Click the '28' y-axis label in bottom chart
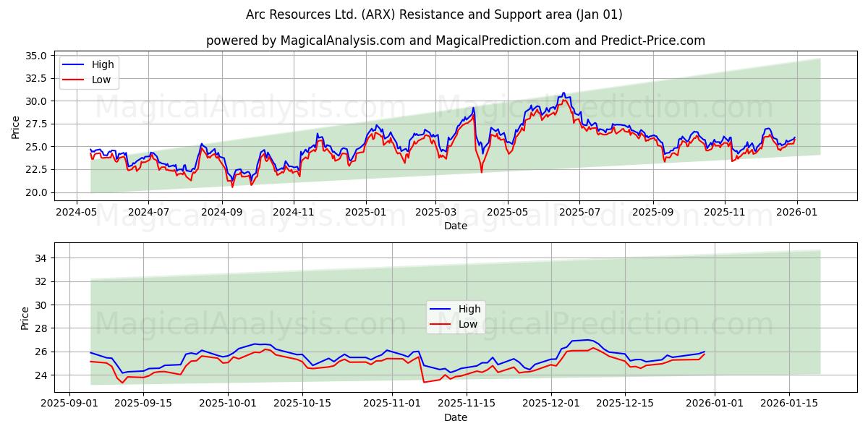The width and height of the screenshot is (868, 434). click(x=41, y=328)
